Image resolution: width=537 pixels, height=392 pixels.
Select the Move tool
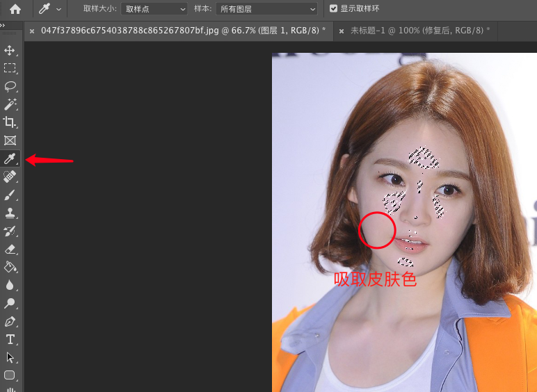coord(10,51)
